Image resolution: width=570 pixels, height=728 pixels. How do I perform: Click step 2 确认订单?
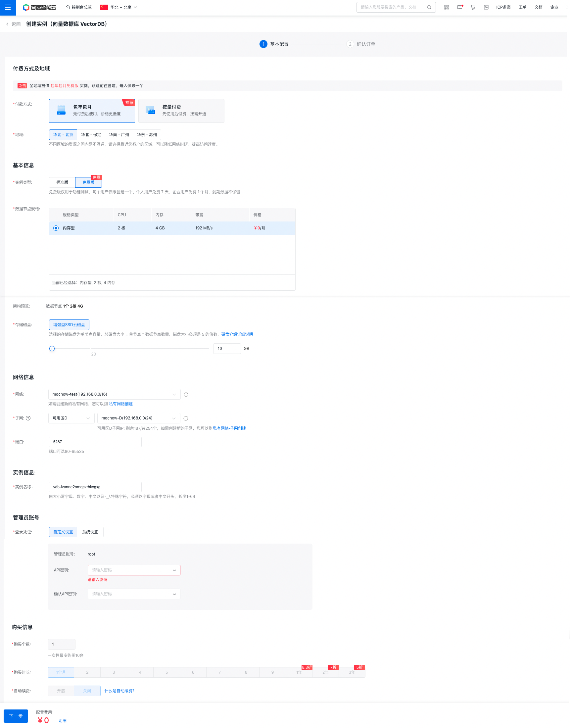(x=361, y=44)
